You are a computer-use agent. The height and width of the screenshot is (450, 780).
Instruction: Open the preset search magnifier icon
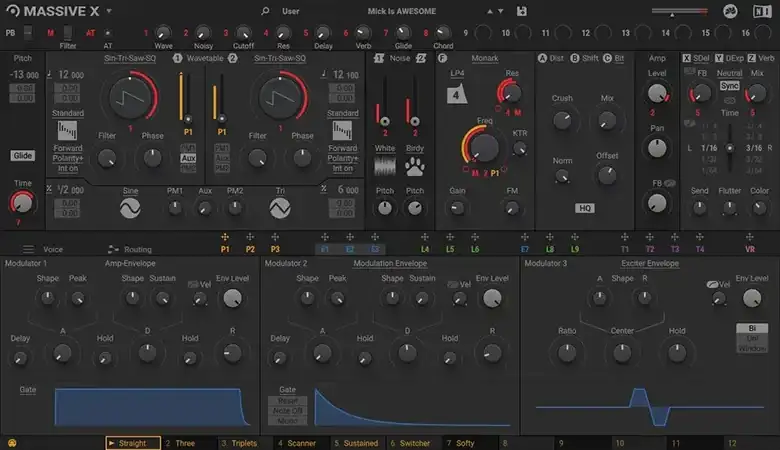pyautogui.click(x=265, y=11)
